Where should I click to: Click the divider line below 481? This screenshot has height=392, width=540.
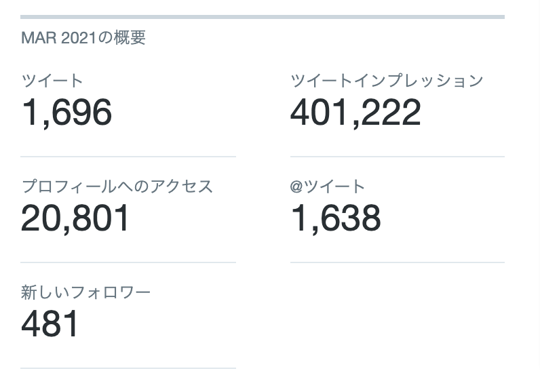coord(128,368)
